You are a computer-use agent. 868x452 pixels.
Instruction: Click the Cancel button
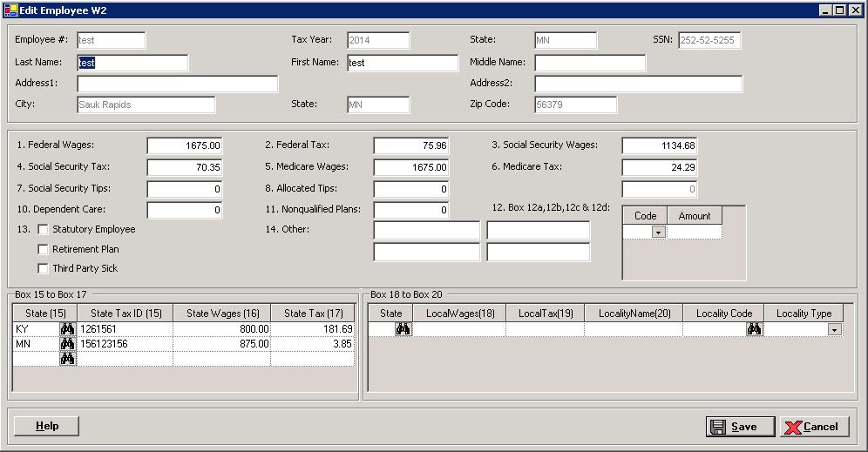(x=814, y=427)
